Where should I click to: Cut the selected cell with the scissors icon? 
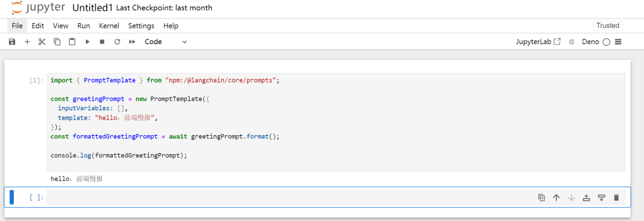coord(42,42)
